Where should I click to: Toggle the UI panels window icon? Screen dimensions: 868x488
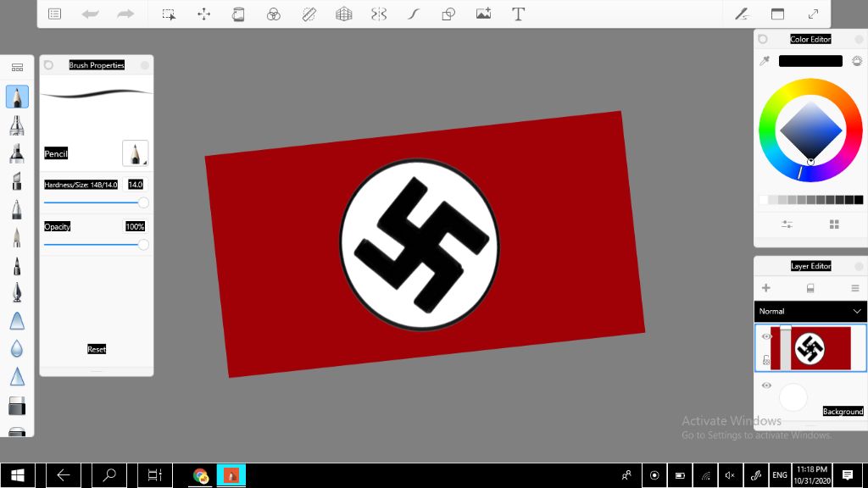pyautogui.click(x=778, y=14)
